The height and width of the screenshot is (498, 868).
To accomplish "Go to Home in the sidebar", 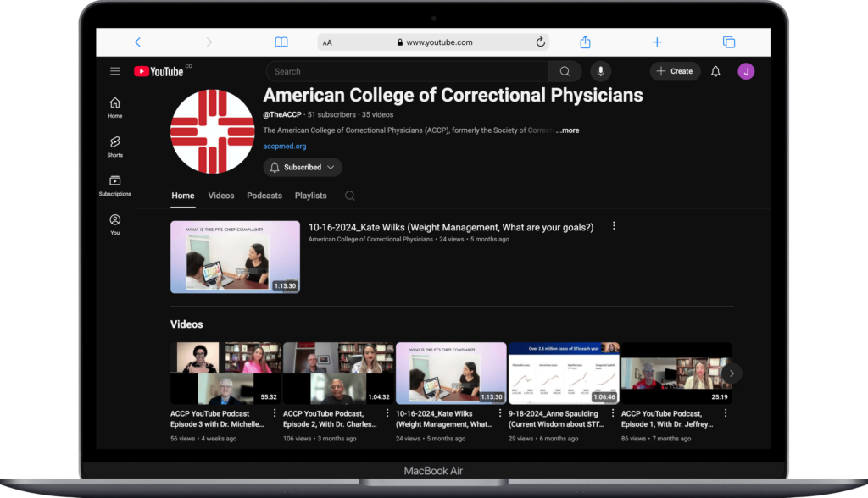I will 115,108.
